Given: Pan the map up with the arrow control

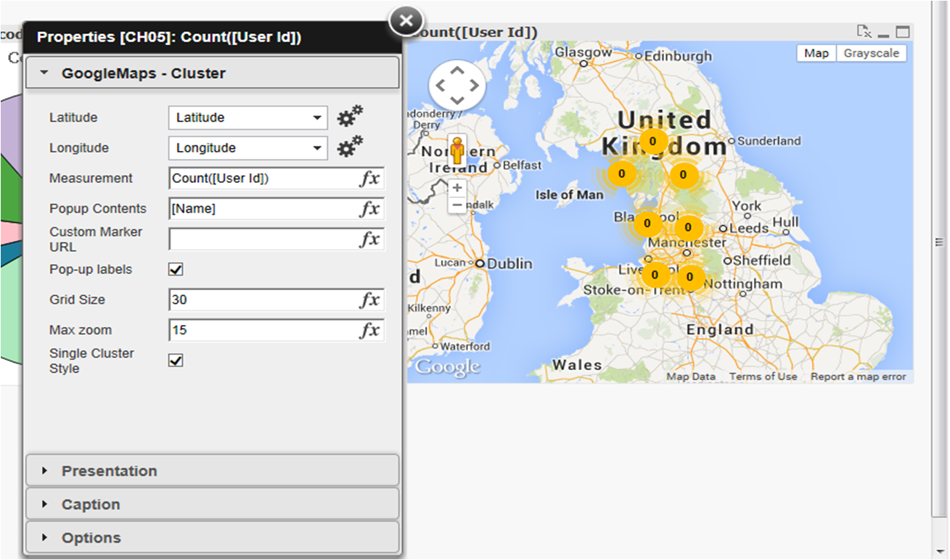Looking at the screenshot, I should coord(457,70).
